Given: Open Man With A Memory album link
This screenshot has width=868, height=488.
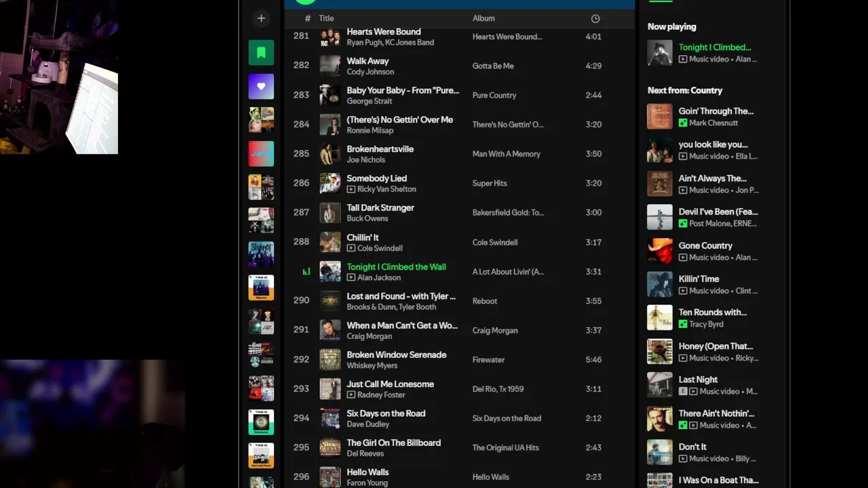Looking at the screenshot, I should [x=507, y=154].
